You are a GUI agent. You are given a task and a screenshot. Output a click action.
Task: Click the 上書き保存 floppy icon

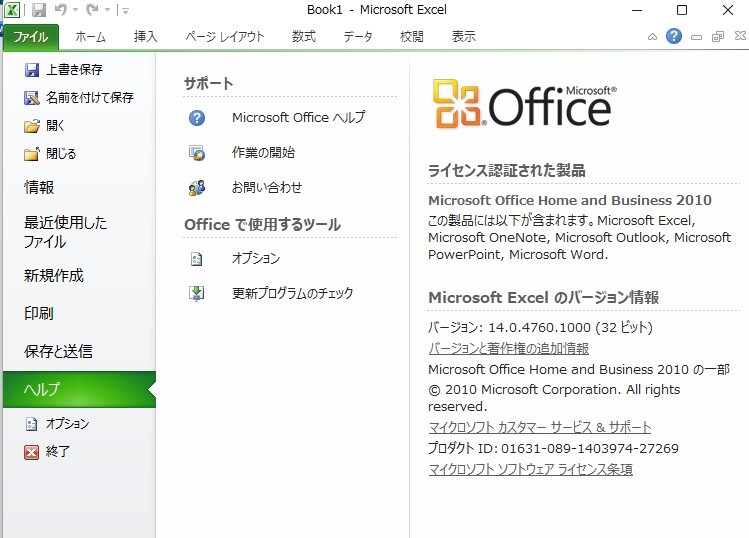point(32,70)
